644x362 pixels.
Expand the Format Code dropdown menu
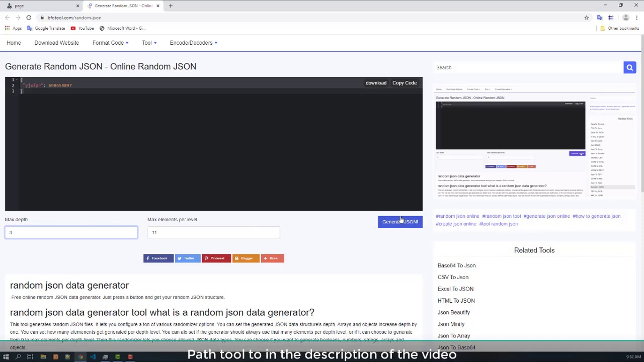(x=110, y=43)
